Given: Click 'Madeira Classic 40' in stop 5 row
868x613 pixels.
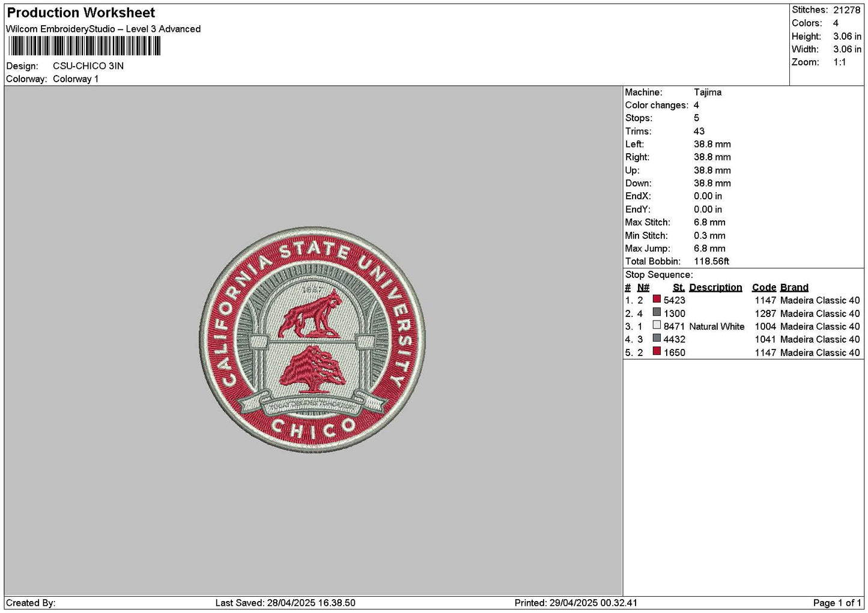Looking at the screenshot, I should point(820,353).
